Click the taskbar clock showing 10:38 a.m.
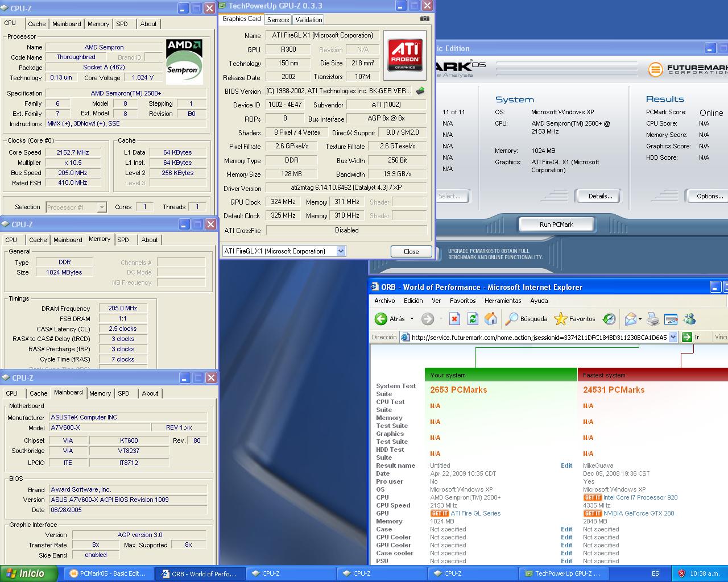The height and width of the screenshot is (582, 728). [x=705, y=573]
